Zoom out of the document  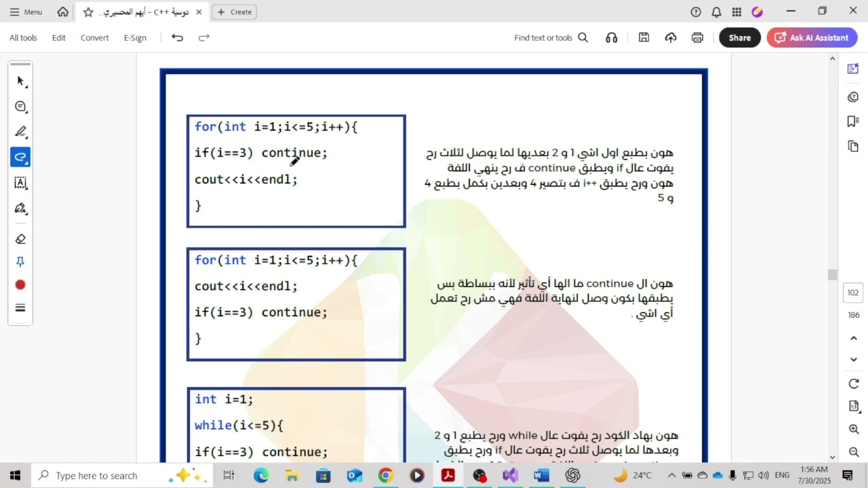click(x=854, y=452)
